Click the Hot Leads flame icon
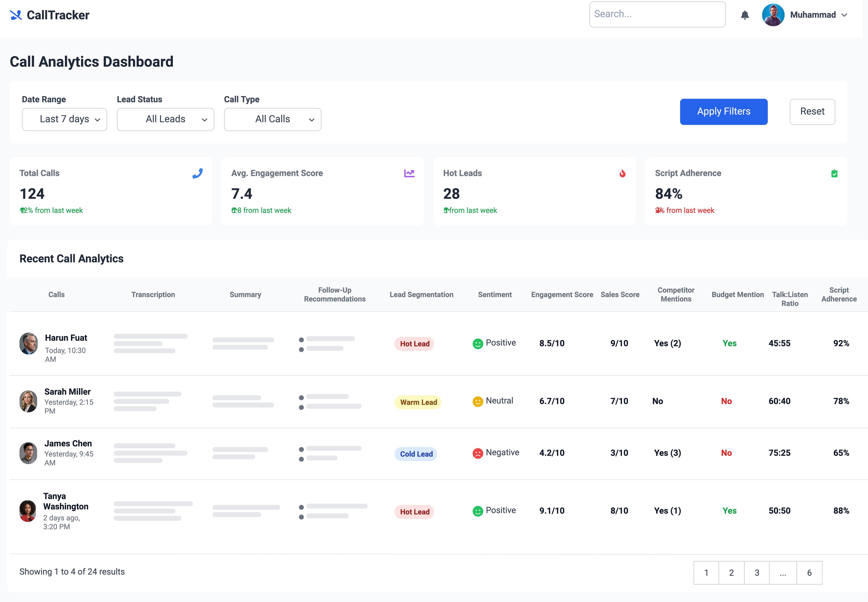The height and width of the screenshot is (602, 868). (623, 174)
